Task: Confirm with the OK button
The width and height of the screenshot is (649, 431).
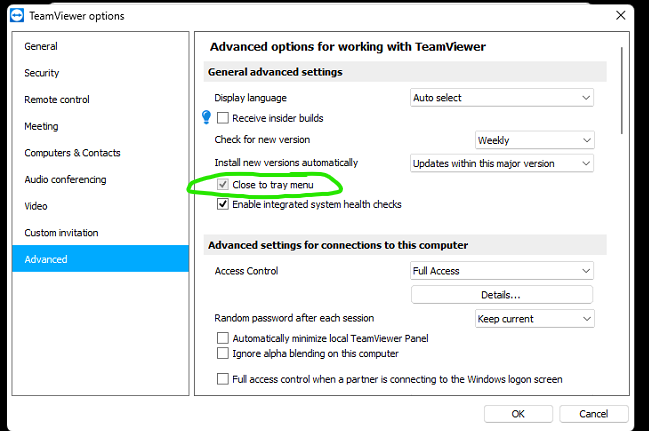Action: tap(518, 414)
